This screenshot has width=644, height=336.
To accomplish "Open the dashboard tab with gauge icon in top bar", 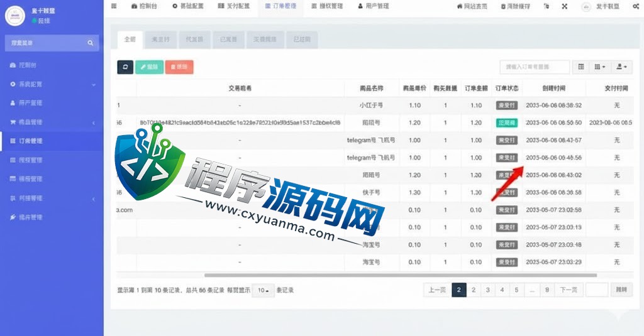I will pyautogui.click(x=144, y=6).
